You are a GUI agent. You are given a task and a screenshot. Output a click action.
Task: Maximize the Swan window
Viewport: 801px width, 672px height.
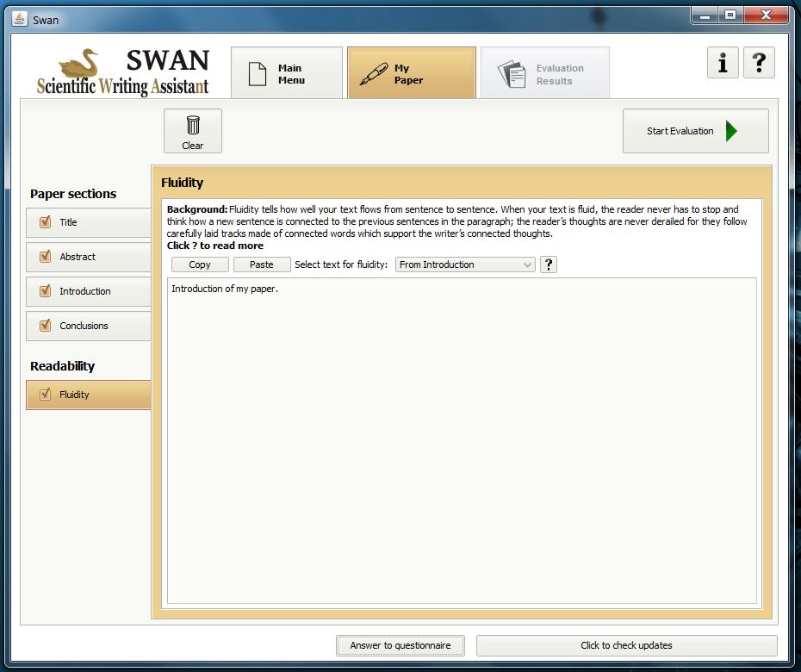point(730,16)
